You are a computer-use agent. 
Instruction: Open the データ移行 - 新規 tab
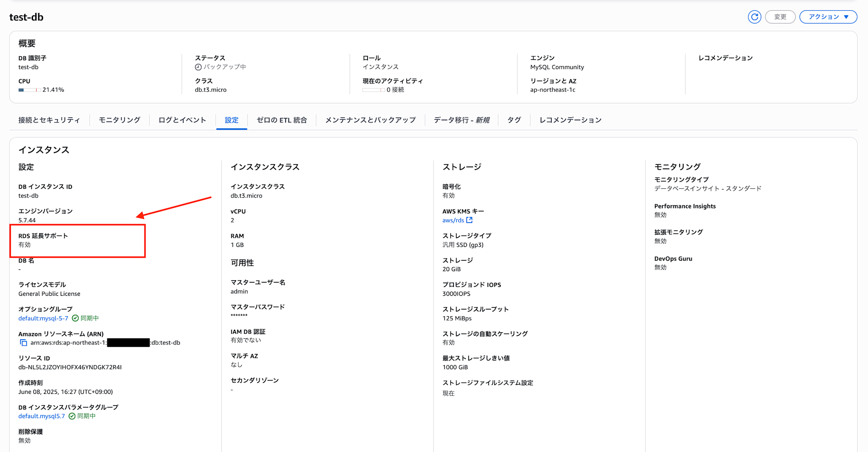coord(461,120)
